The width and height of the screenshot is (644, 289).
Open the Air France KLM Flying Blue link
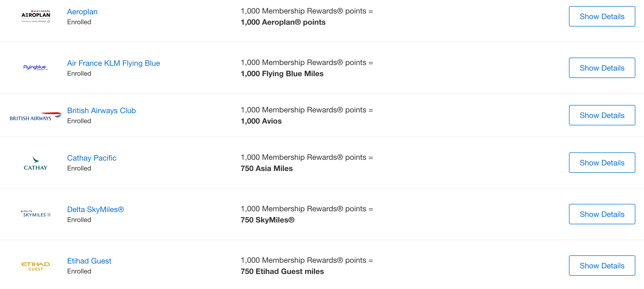(x=113, y=63)
